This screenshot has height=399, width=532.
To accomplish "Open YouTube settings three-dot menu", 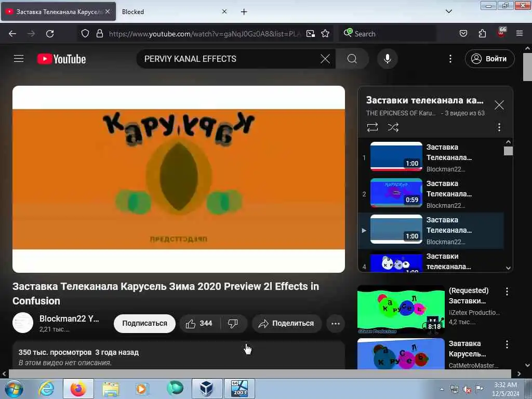I will (450, 59).
